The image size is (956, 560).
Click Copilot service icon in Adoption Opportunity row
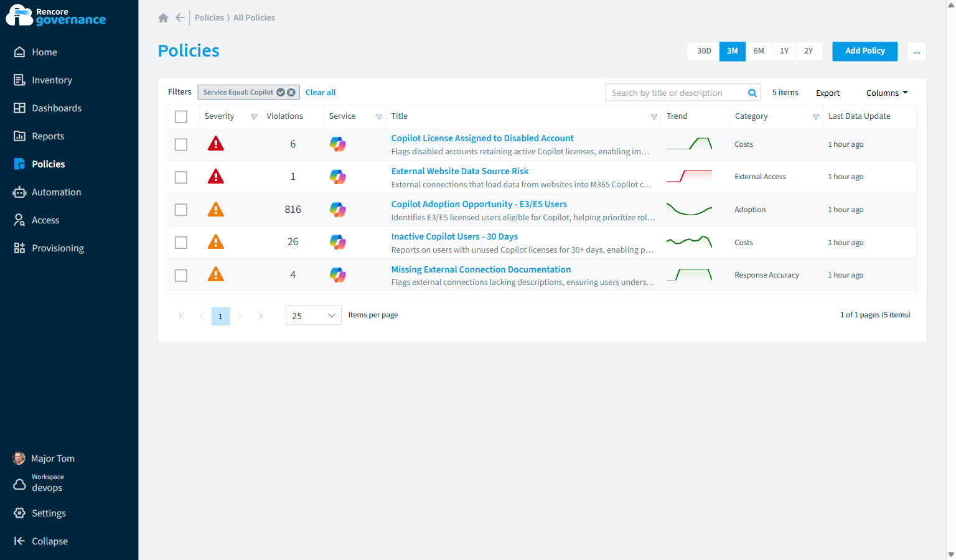(338, 210)
